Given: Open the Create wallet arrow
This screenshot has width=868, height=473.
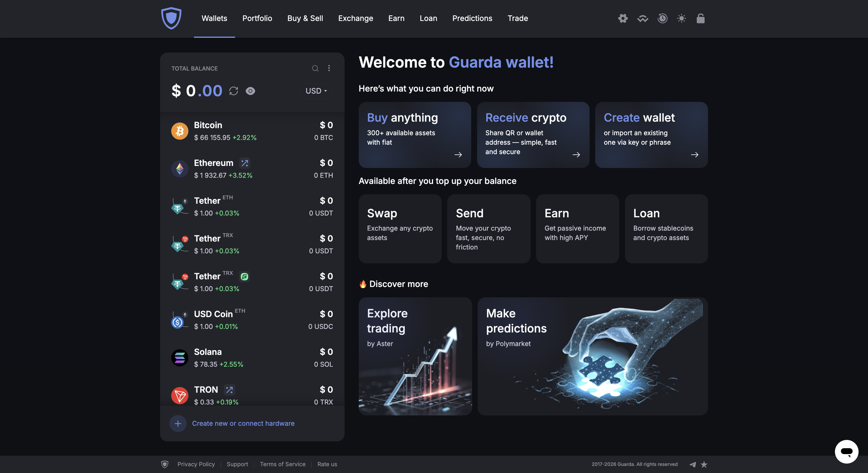Looking at the screenshot, I should point(694,155).
